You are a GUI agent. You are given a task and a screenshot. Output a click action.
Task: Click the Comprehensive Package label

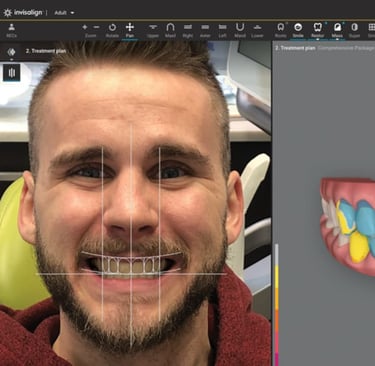(x=346, y=48)
